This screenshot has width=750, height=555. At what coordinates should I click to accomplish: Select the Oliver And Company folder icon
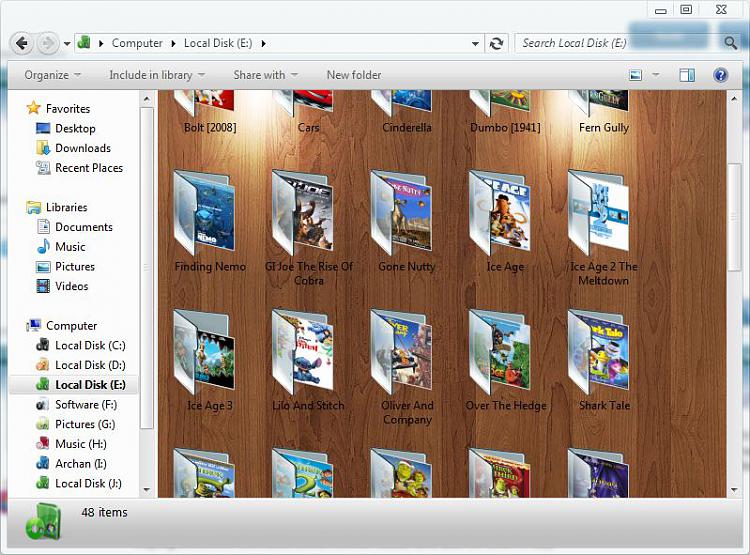[x=401, y=352]
